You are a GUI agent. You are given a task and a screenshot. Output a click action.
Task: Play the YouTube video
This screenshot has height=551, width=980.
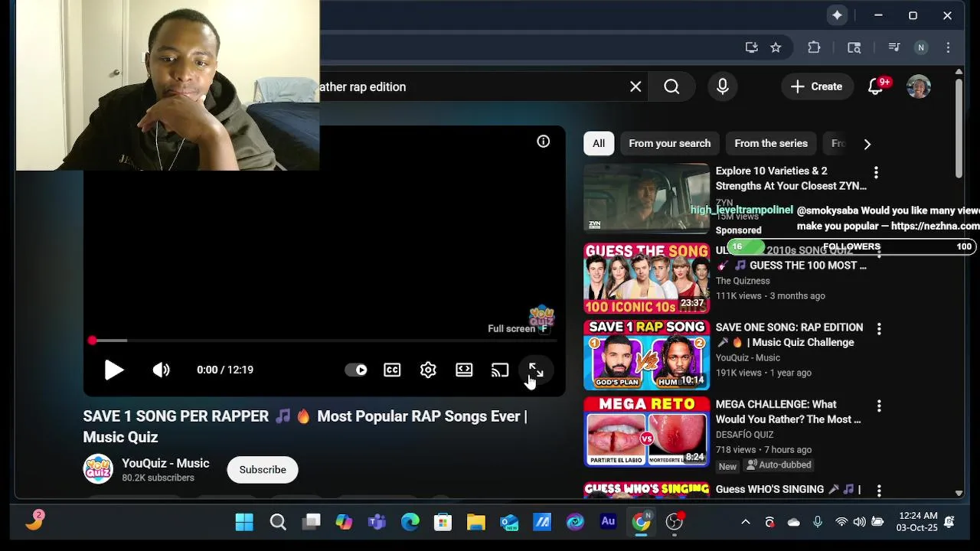click(113, 370)
